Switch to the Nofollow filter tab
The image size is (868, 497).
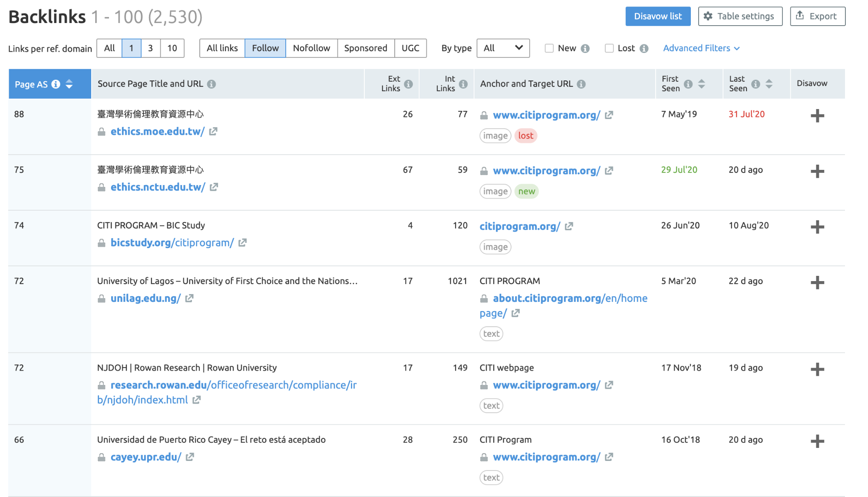[311, 48]
